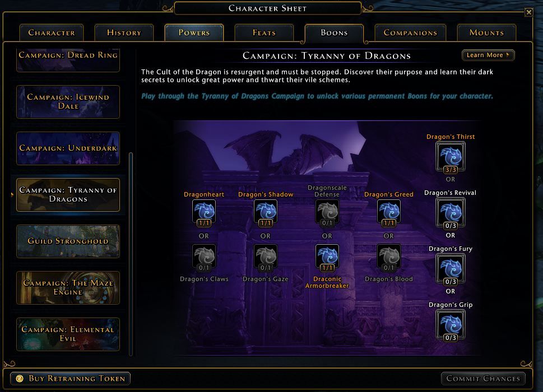This screenshot has width=543, height=392.
Task: Add a point to Dragon's Revival
Action: tap(451, 212)
